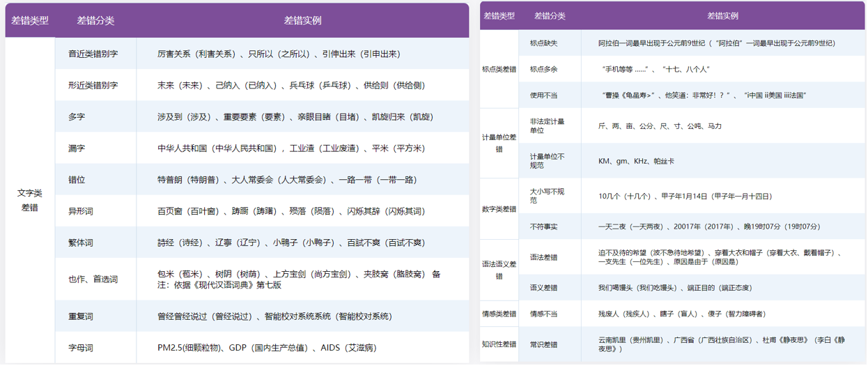Screen dimensions: 868x368
Task: Click the 错位 category cell
Action: 77,180
